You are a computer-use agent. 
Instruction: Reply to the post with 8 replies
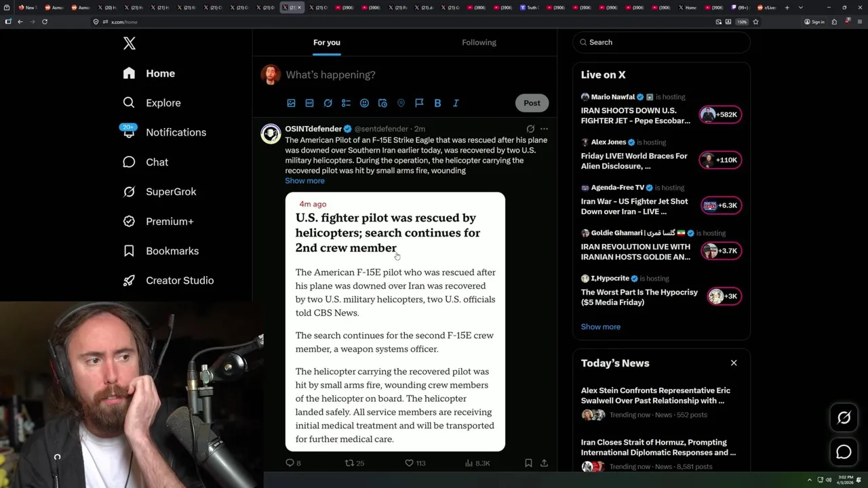[x=293, y=463]
